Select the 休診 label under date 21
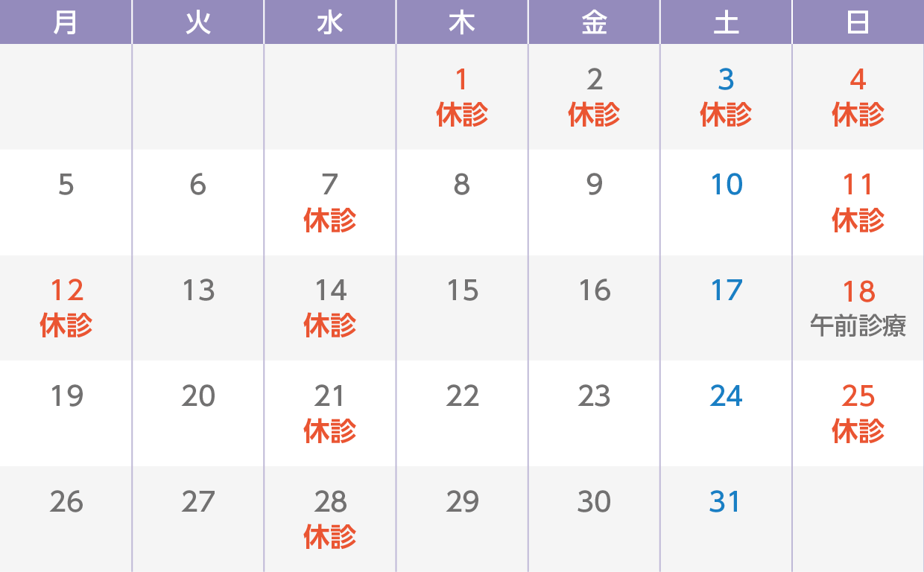 pos(329,432)
